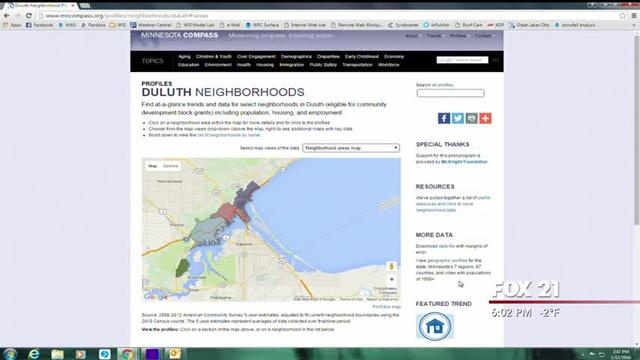Open the Neighborhood areas map dropdown
Image resolution: width=640 pixels, height=360 pixels.
[351, 148]
